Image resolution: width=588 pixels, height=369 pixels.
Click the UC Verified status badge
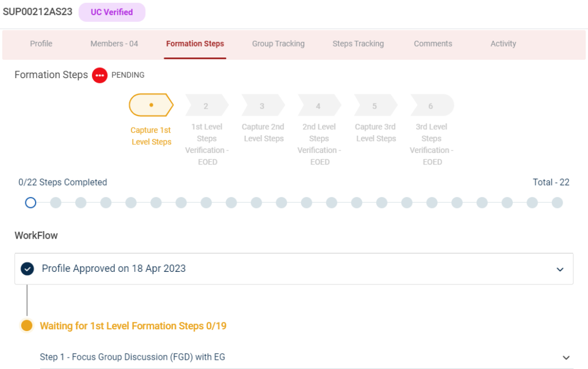click(112, 12)
